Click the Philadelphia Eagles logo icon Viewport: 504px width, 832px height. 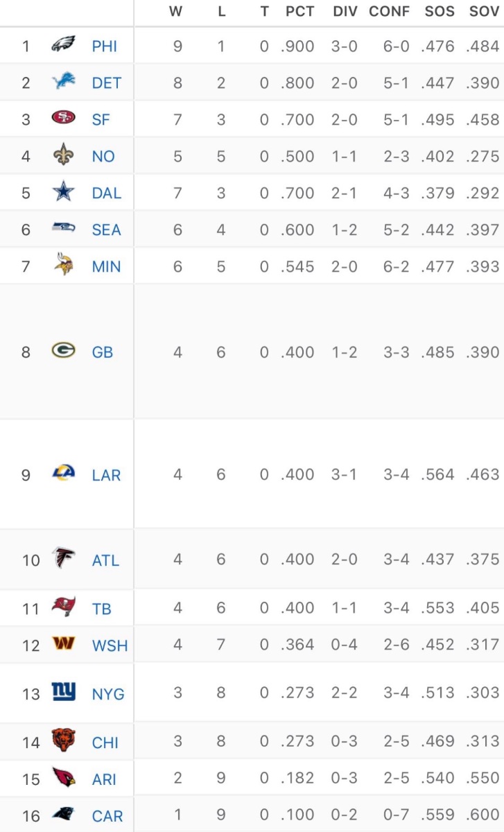63,46
